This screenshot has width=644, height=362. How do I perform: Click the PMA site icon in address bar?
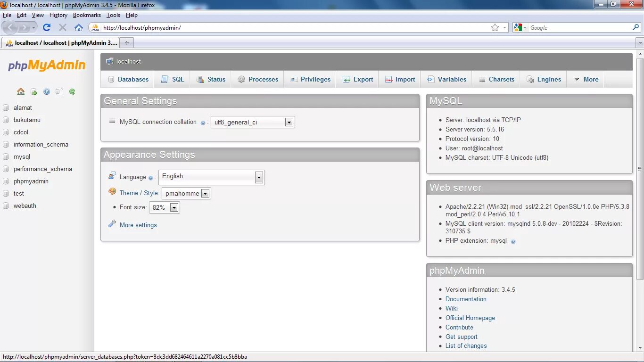95,27
